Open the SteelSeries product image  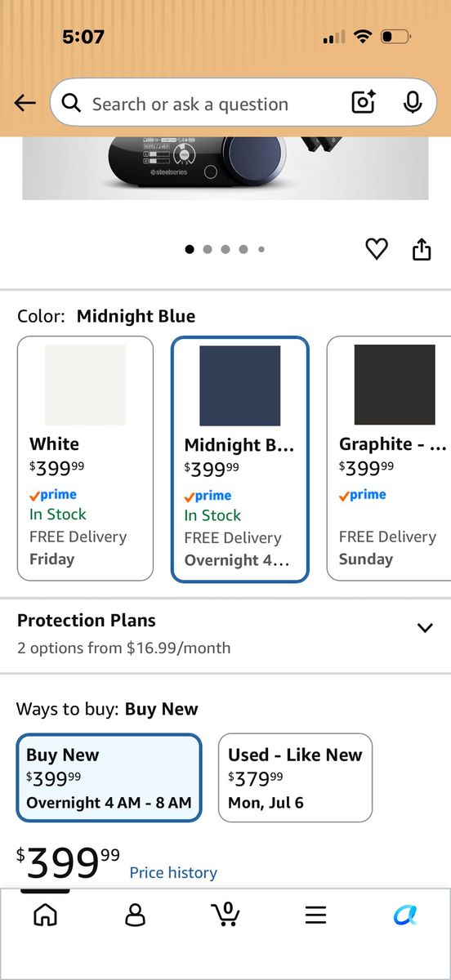[225, 168]
